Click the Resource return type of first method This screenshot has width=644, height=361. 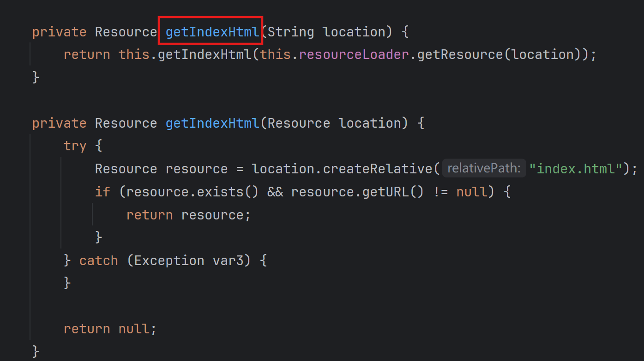[x=126, y=31]
